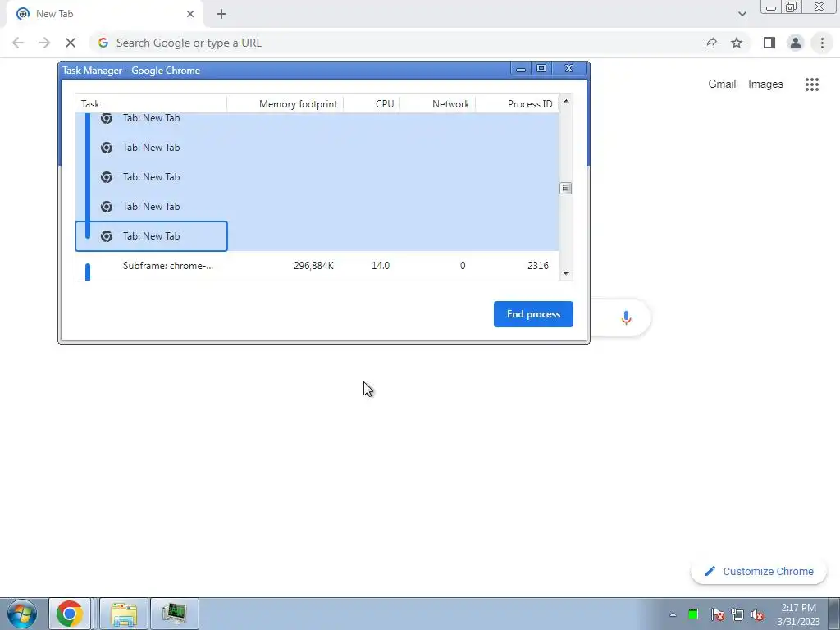The height and width of the screenshot is (630, 840).
Task: Open the Chrome profile avatar
Action: tap(796, 43)
